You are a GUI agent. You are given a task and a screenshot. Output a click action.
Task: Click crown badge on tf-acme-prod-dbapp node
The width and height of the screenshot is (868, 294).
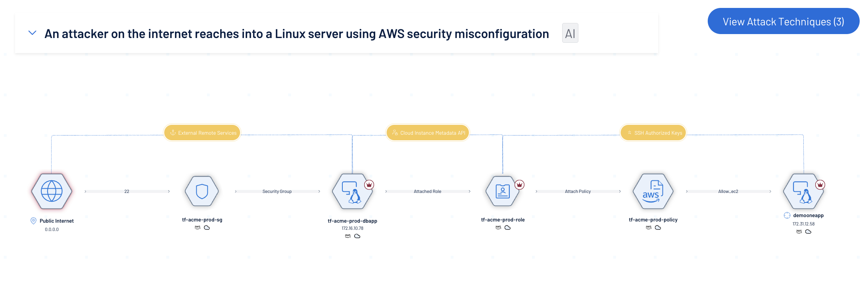point(369,185)
